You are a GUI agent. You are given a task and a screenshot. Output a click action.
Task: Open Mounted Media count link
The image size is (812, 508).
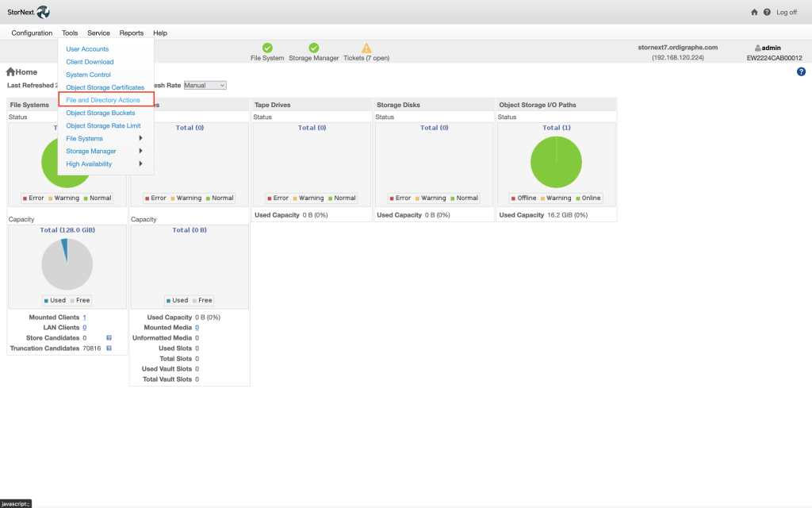tap(197, 328)
